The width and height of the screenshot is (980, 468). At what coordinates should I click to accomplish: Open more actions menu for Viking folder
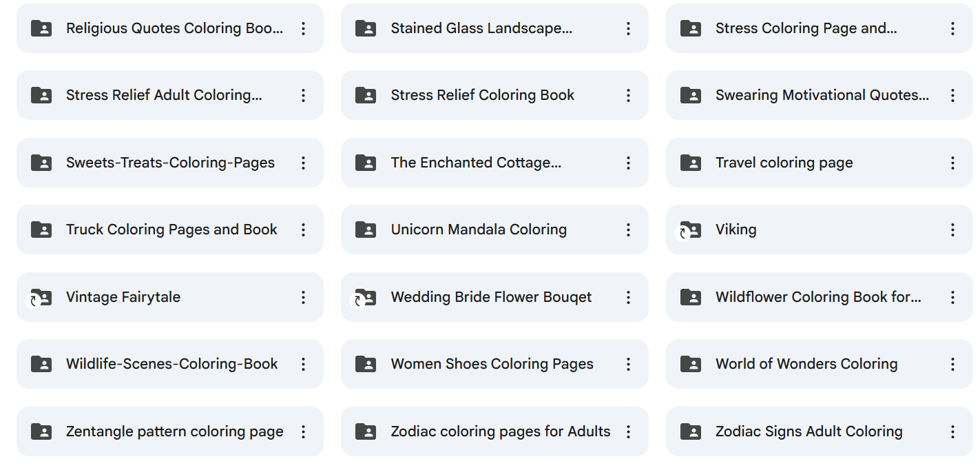click(x=953, y=230)
